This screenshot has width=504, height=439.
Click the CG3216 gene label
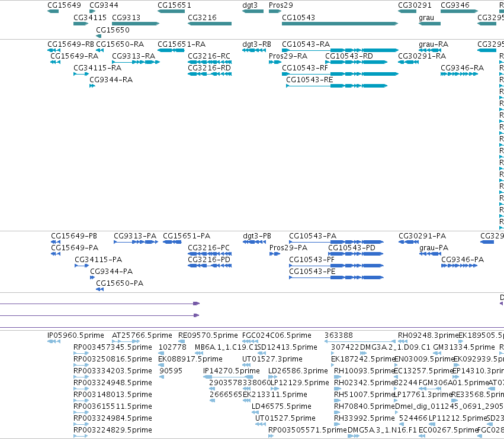[202, 17]
